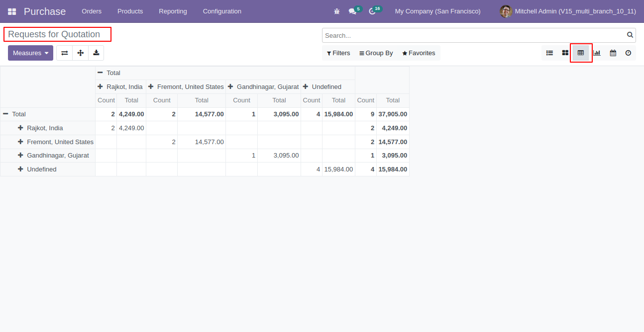This screenshot has width=644, height=332.
Task: Click the grand total count 9
Action: tap(366, 114)
